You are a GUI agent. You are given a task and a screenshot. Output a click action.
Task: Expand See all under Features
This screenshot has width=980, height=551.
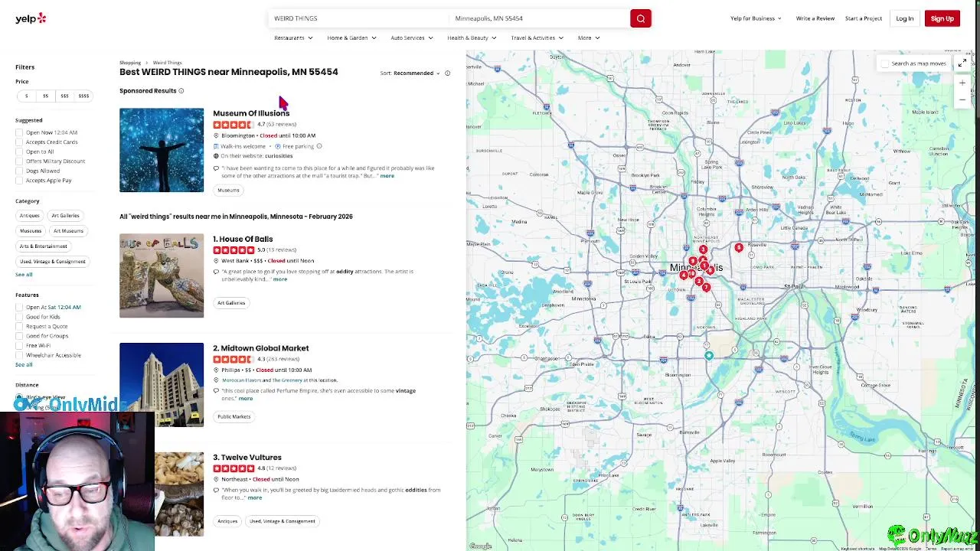pyautogui.click(x=24, y=365)
